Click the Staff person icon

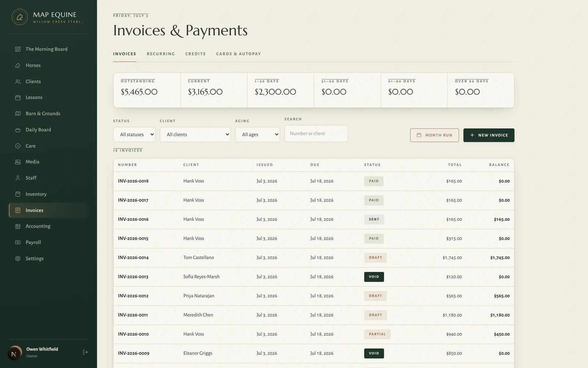[x=18, y=178]
